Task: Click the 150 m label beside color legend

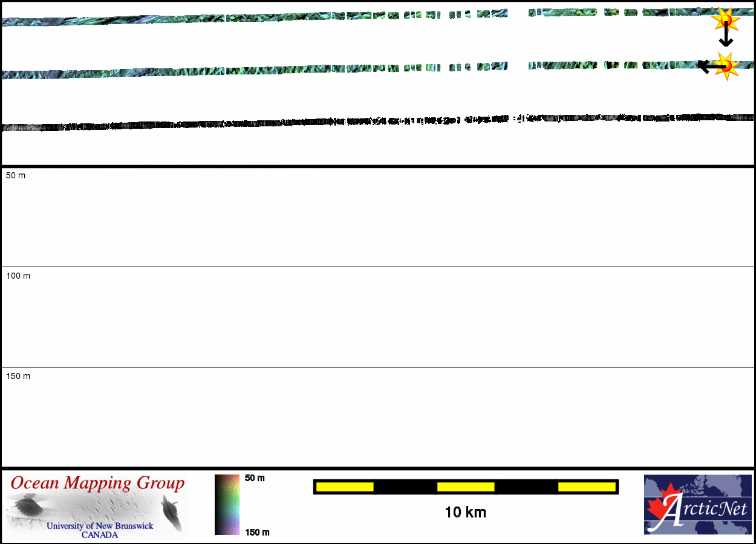Action: [256, 533]
